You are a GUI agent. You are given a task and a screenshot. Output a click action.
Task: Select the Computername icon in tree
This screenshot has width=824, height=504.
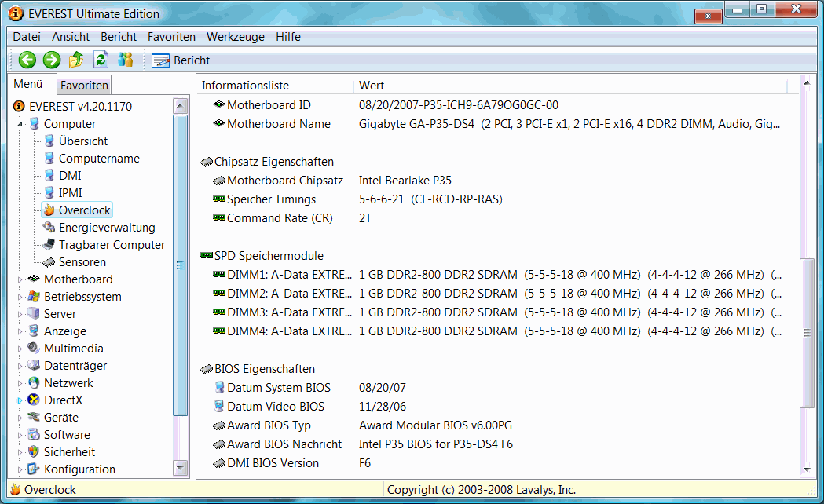pyautogui.click(x=49, y=158)
